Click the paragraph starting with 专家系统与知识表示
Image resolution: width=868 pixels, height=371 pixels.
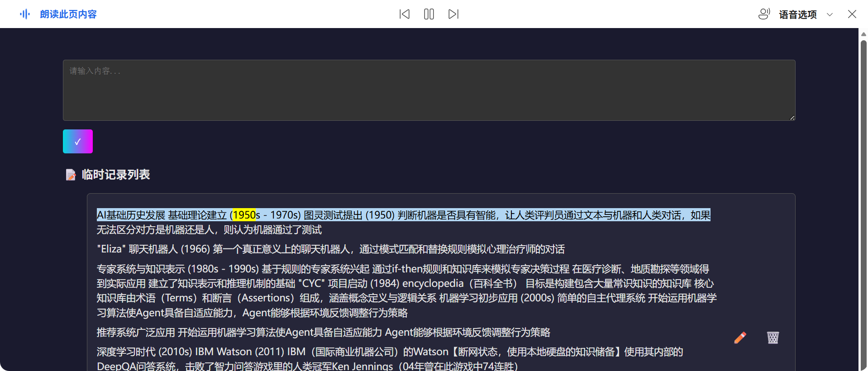coord(407,291)
